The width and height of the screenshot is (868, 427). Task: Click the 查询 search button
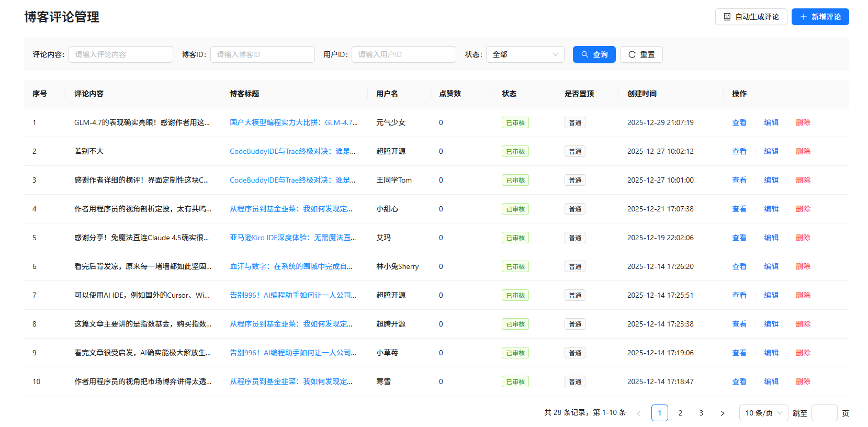(594, 54)
